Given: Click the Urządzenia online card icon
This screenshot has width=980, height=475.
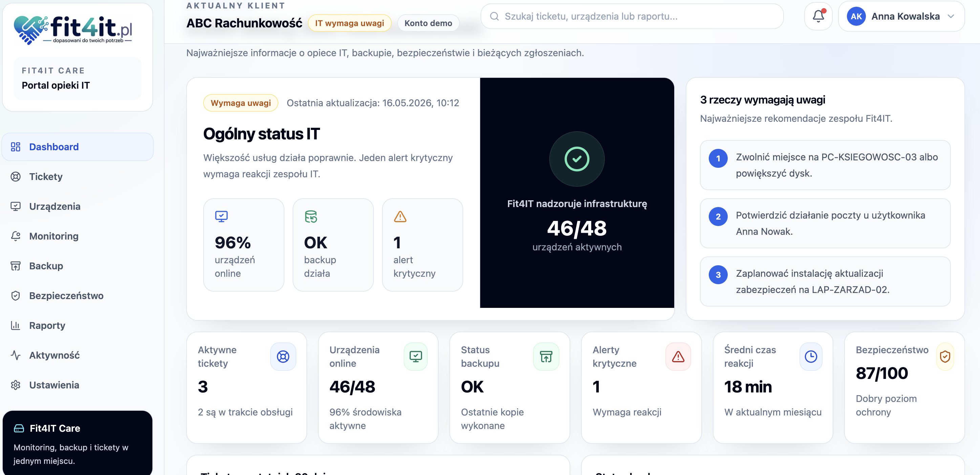Looking at the screenshot, I should 416,357.
